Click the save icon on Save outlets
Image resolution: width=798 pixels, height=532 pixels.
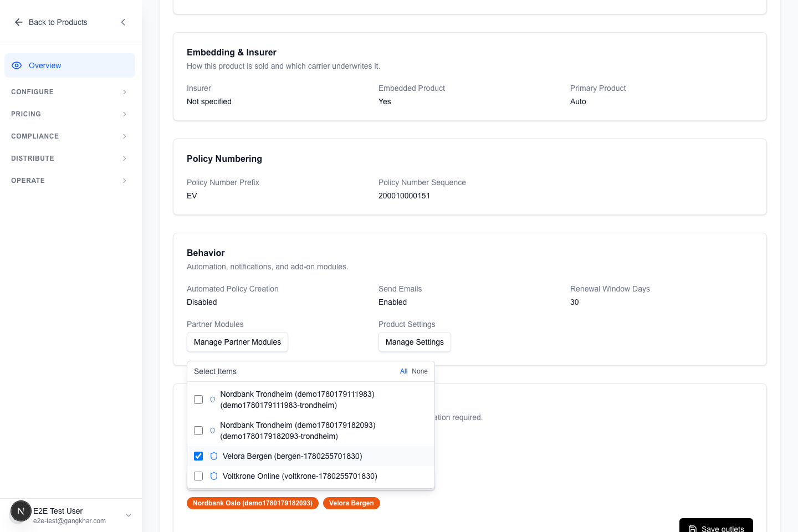click(x=693, y=529)
